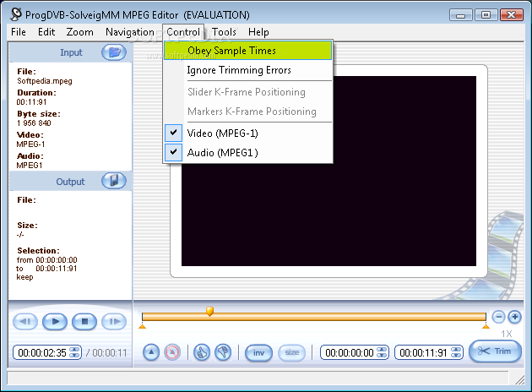
Task: Adjust selection start time spinner
Action: pos(382,352)
